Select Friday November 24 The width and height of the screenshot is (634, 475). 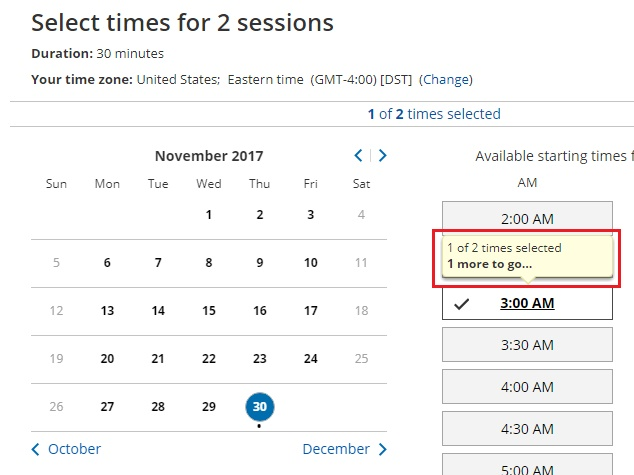[311, 359]
